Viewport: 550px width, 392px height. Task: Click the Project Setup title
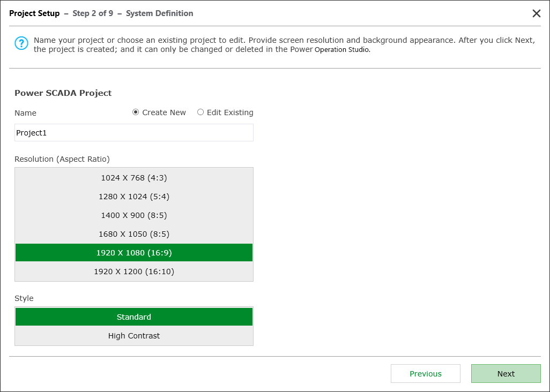tap(34, 13)
